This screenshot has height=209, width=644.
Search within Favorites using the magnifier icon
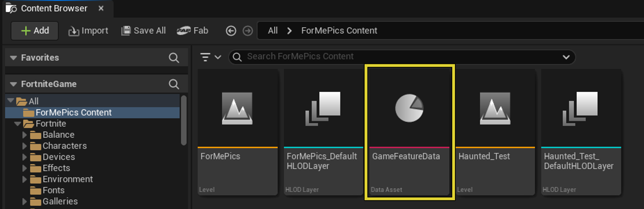click(x=174, y=58)
